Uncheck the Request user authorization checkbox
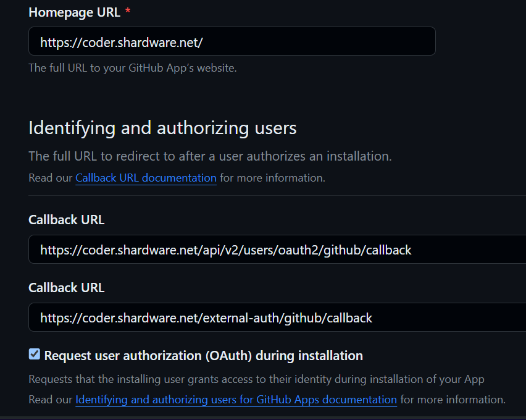Viewport: 526px width, 420px height. coord(35,355)
